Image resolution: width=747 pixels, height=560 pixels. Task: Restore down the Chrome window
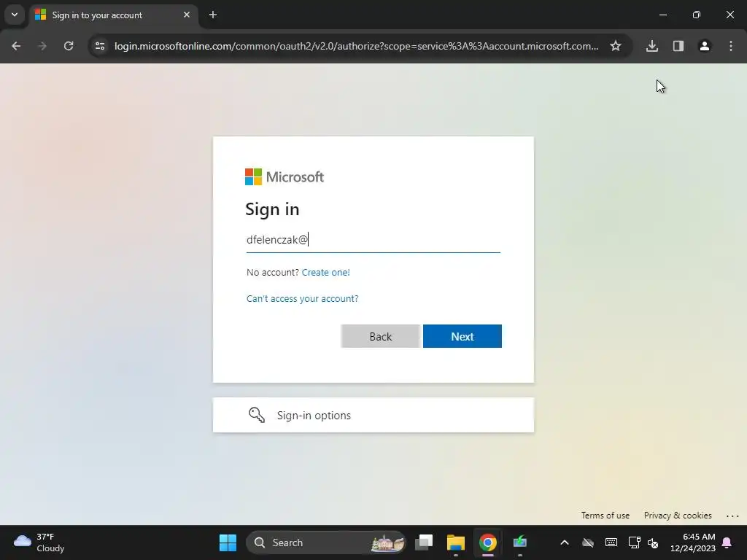coord(697,15)
